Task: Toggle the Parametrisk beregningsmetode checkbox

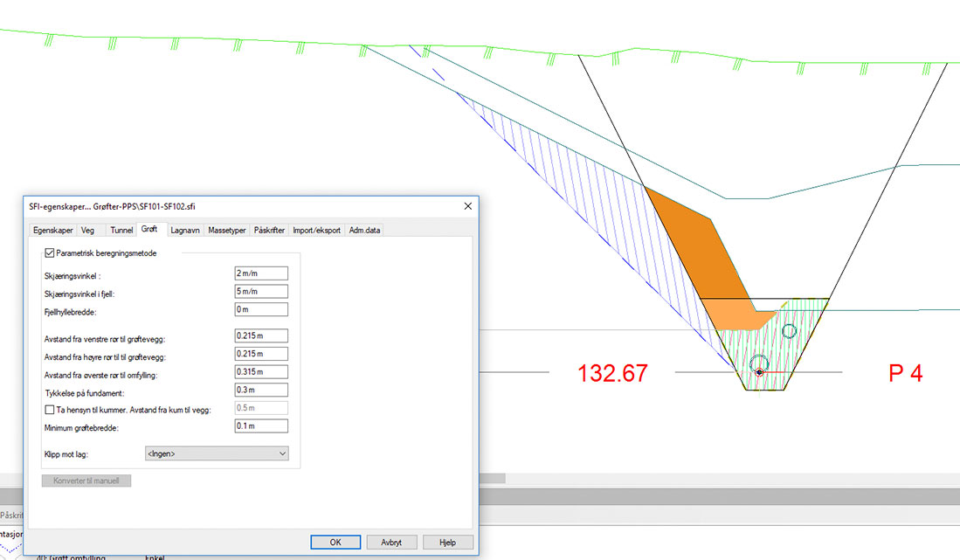Action: pyautogui.click(x=49, y=253)
